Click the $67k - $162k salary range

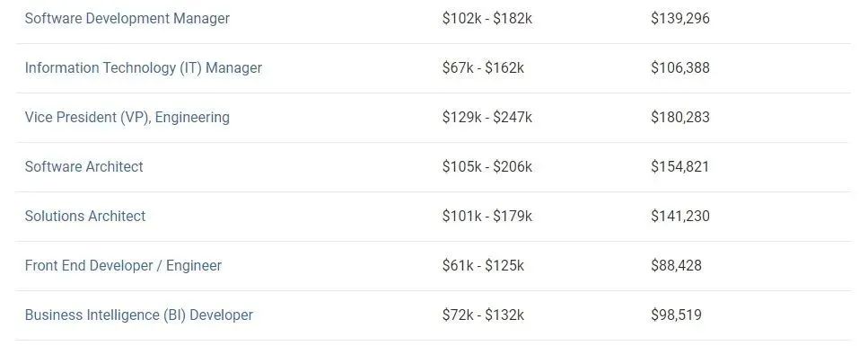click(483, 67)
